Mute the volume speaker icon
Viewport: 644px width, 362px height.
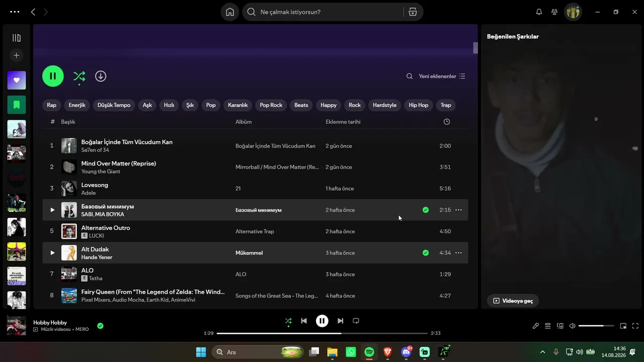[x=572, y=326]
